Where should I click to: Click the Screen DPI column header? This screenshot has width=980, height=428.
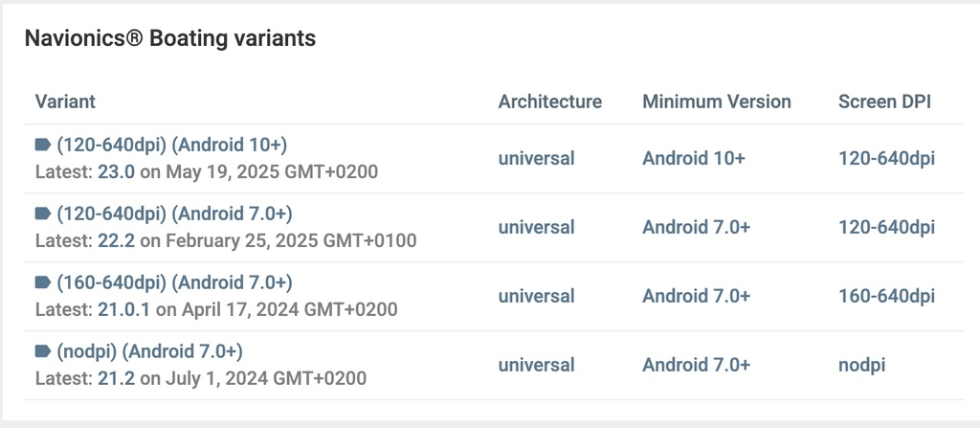[x=885, y=101]
